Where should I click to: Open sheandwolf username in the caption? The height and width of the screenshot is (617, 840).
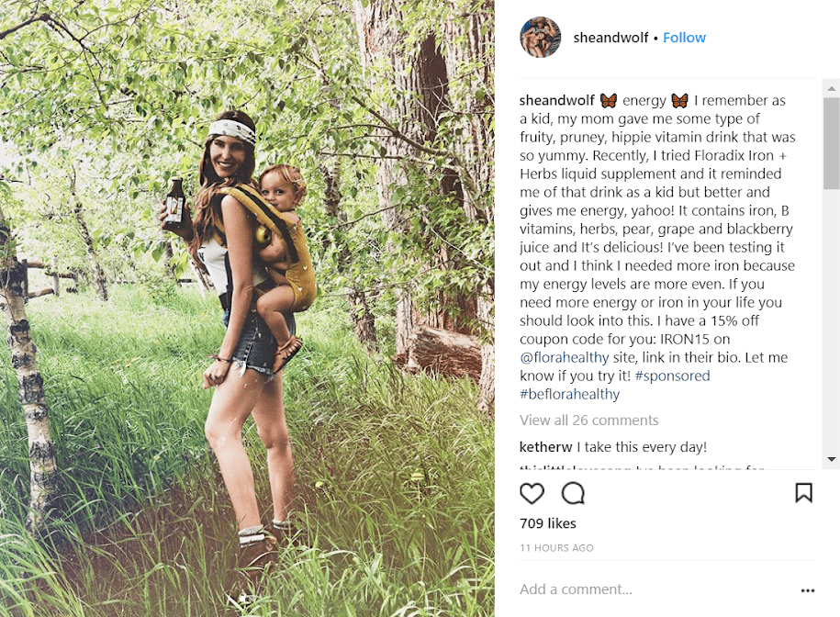coord(556,100)
